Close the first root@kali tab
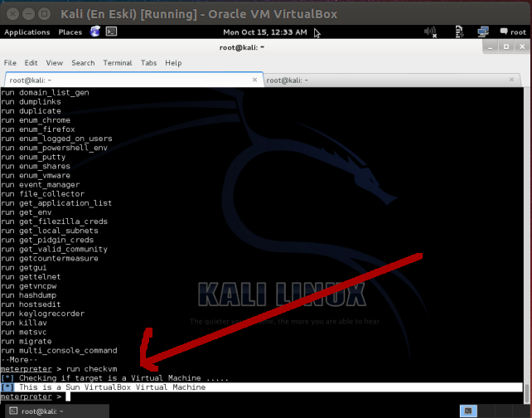This screenshot has height=418, width=532. tap(254, 80)
